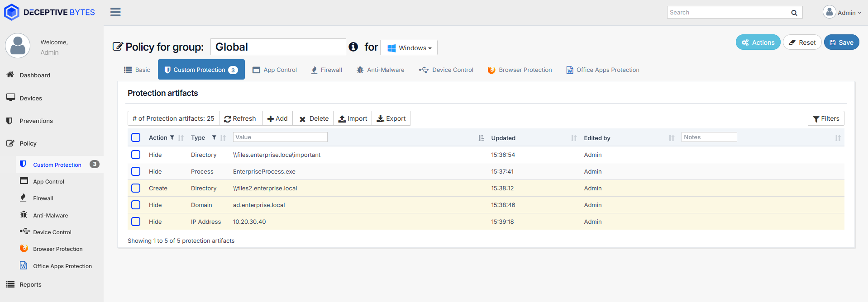The height and width of the screenshot is (302, 868).
Task: Switch to the App Control tab
Action: point(275,70)
